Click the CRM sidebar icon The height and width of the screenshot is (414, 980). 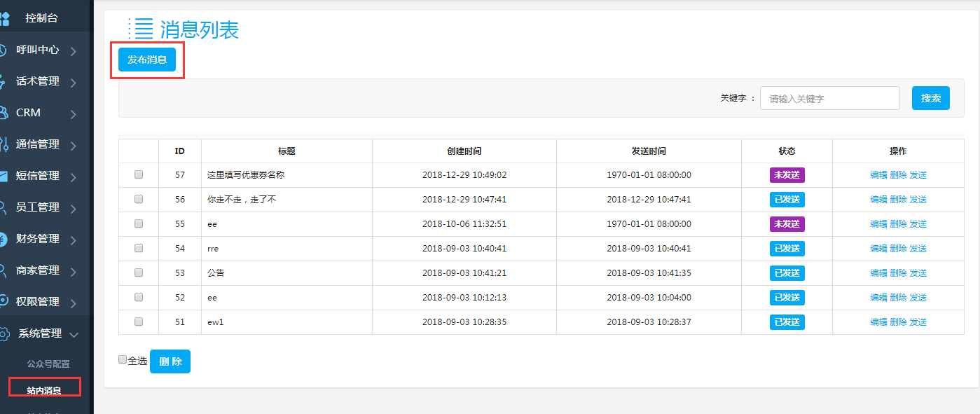point(4,113)
